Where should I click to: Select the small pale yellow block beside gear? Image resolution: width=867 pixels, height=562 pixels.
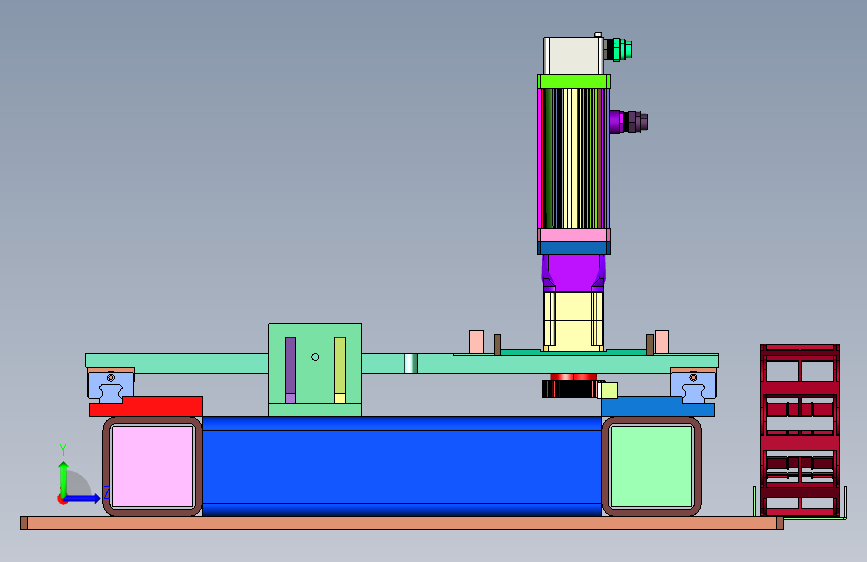[608, 390]
